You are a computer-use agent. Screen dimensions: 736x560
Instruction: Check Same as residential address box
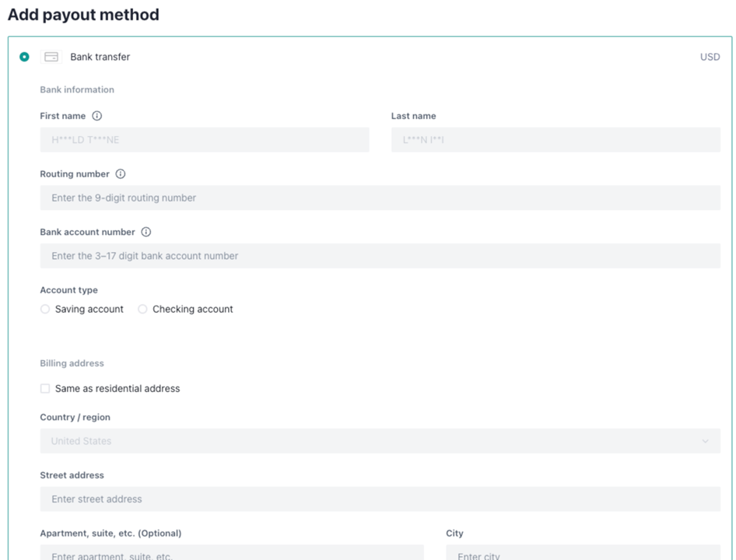click(x=45, y=389)
